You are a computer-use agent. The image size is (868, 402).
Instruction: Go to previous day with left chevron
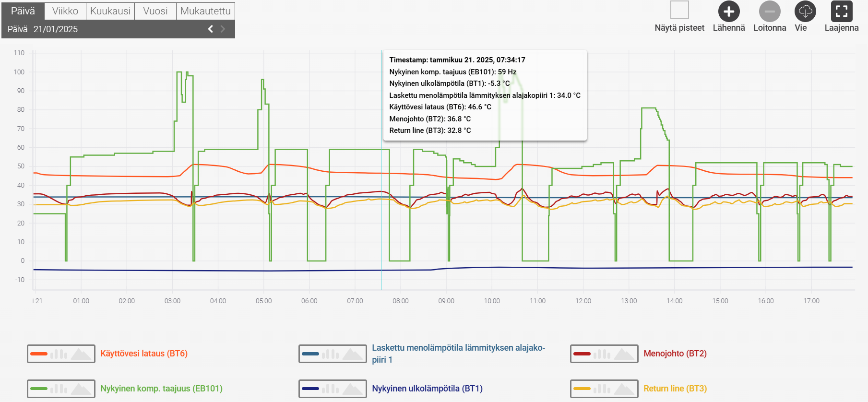coord(210,29)
